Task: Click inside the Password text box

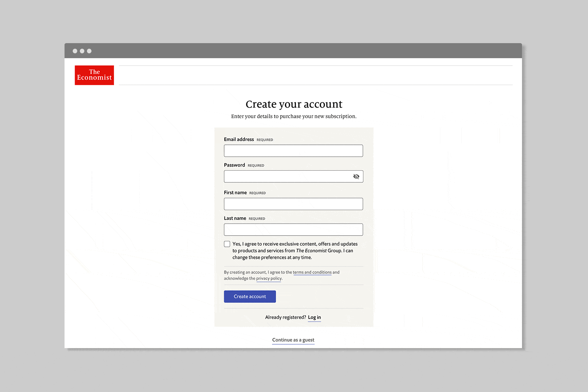Action: 287,176
